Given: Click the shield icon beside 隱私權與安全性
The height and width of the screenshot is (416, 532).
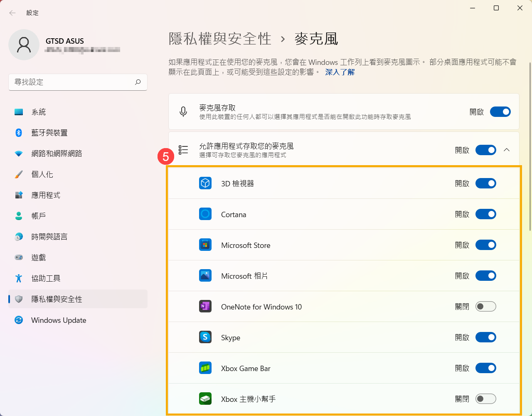Looking at the screenshot, I should tap(19, 299).
